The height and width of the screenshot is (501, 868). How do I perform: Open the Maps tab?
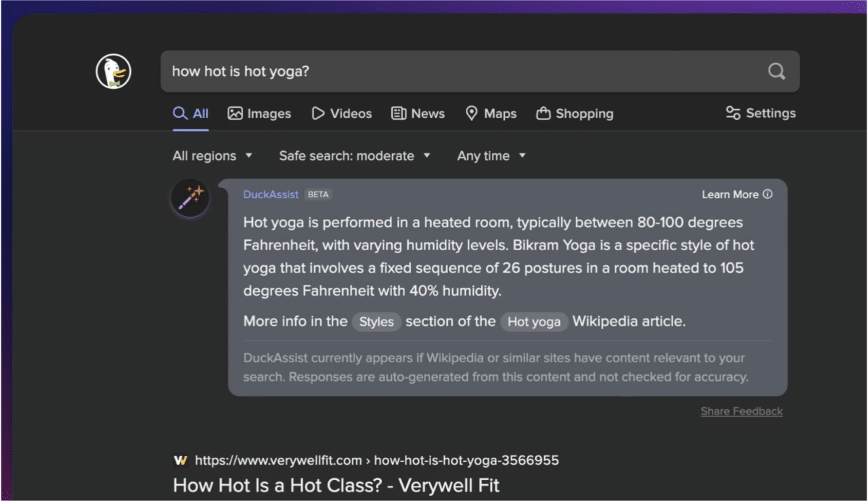(491, 114)
